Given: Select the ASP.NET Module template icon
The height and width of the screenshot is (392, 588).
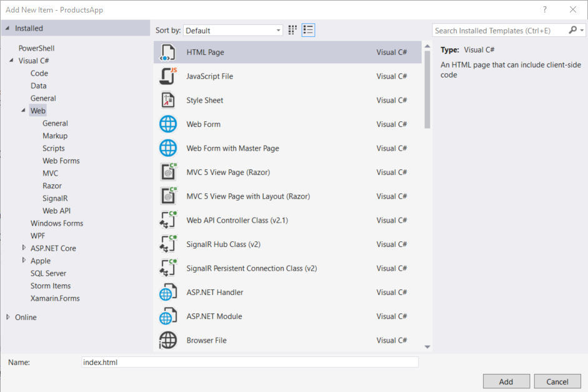Looking at the screenshot, I should (168, 316).
